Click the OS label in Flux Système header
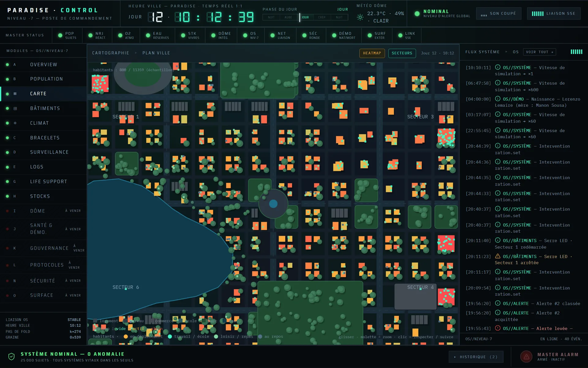 [x=516, y=52]
